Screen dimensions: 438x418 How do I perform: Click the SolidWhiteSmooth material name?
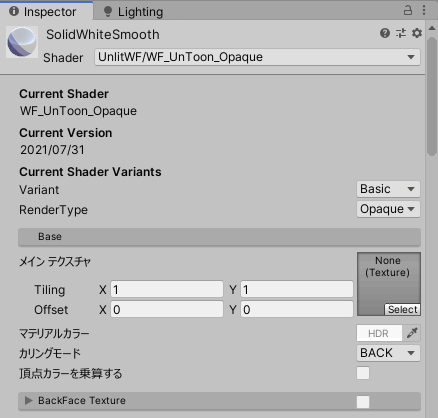tap(103, 35)
